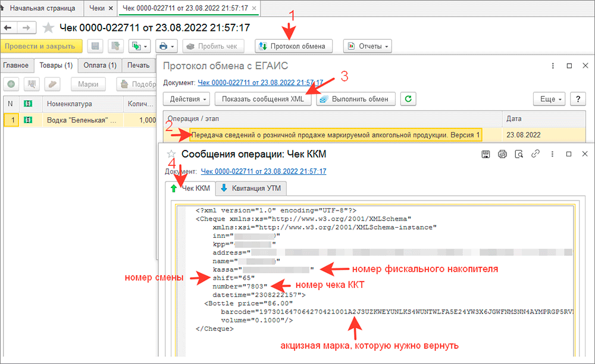Click Выполнить обмен
Image resolution: width=595 pixels, height=364 pixels.
356,99
